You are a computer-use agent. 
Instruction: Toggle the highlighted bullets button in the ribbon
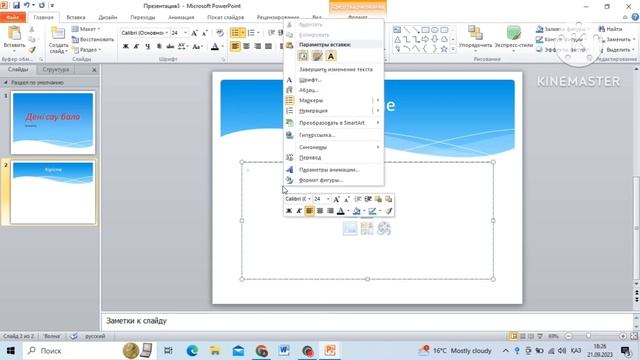pyautogui.click(x=235, y=33)
